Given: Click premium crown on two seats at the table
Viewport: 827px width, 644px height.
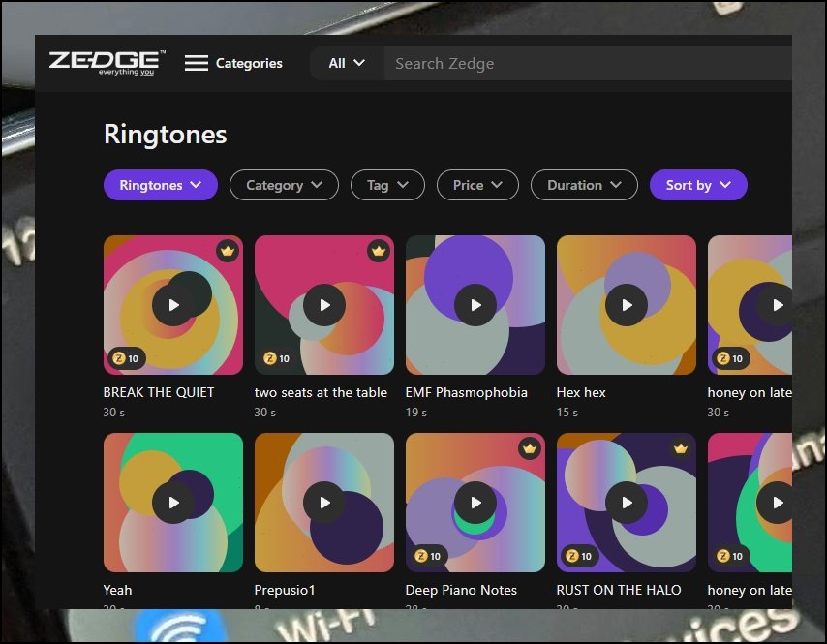Looking at the screenshot, I should 379,251.
